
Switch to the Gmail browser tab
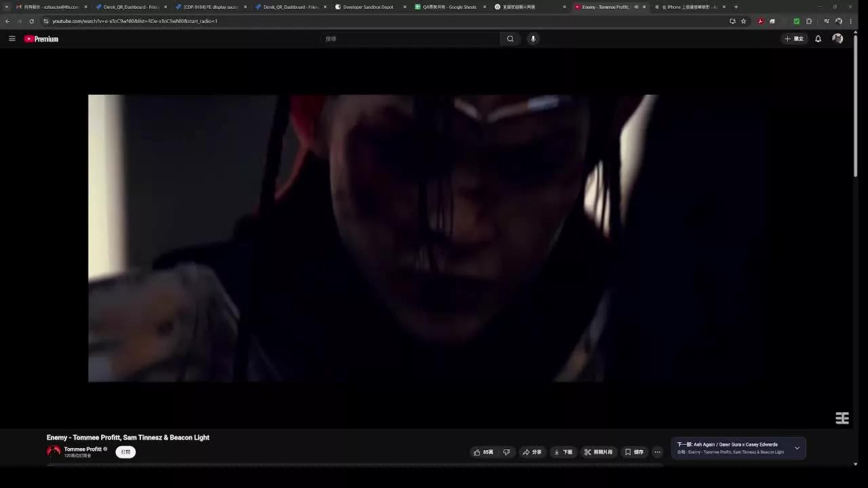click(x=51, y=7)
